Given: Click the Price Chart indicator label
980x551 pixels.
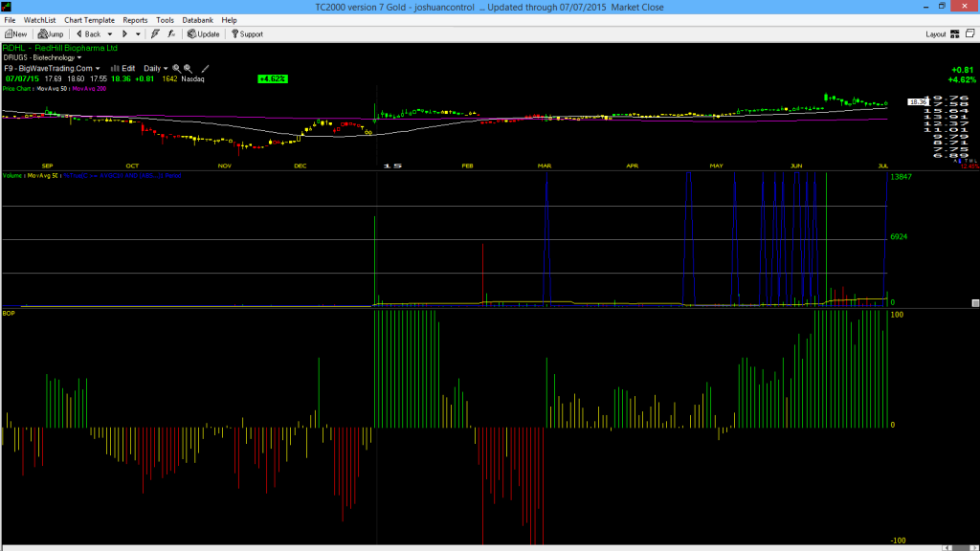Looking at the screenshot, I should pos(17,89).
